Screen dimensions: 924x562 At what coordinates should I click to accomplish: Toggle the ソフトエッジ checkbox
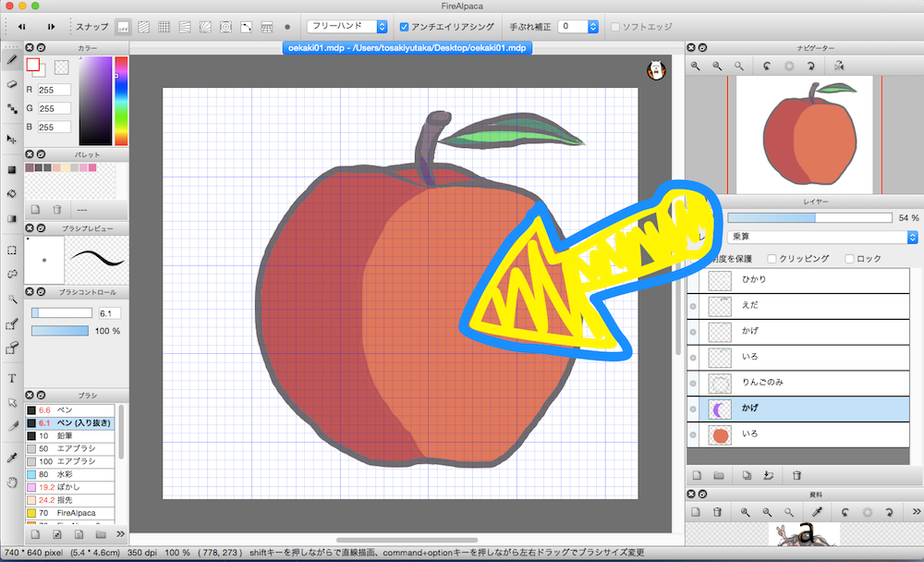615,27
